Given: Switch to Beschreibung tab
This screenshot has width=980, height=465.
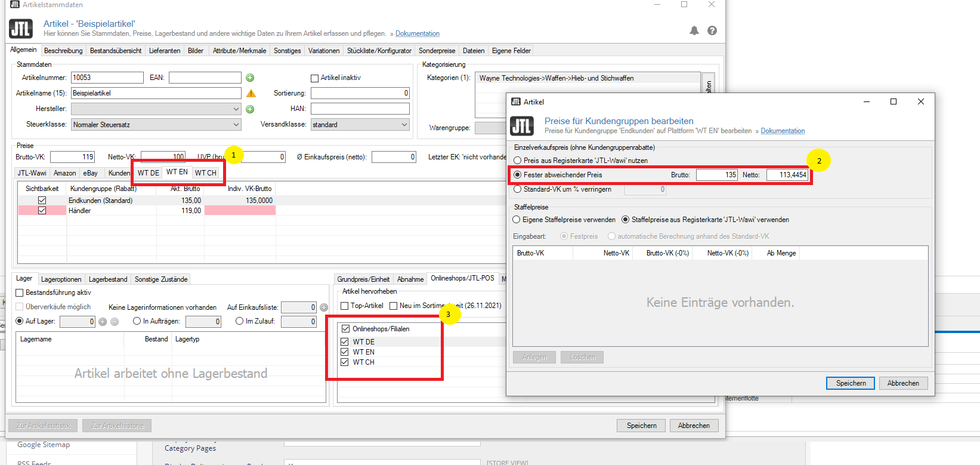Looking at the screenshot, I should pyautogui.click(x=63, y=51).
